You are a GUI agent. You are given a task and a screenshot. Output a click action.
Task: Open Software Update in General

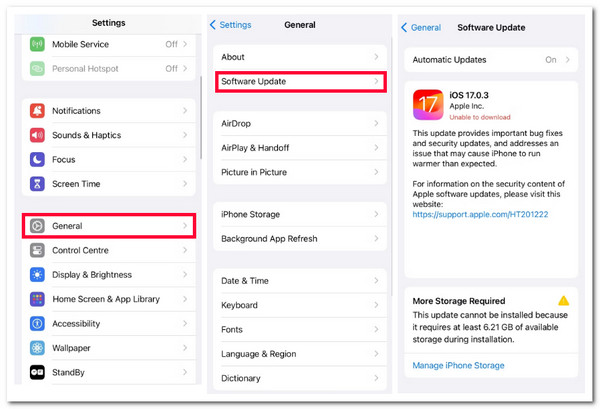pos(300,81)
